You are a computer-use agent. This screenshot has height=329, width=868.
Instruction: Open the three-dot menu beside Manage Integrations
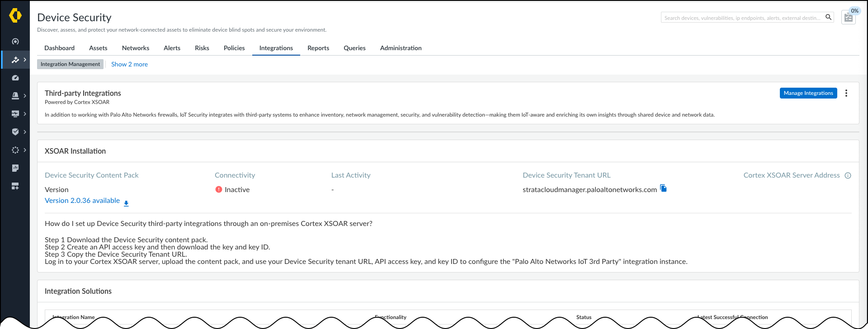pyautogui.click(x=846, y=93)
